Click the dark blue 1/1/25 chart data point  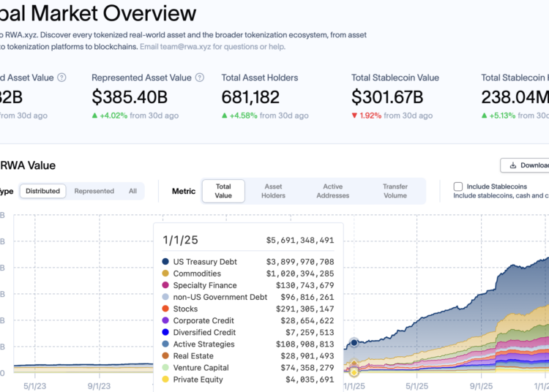pyautogui.click(x=354, y=342)
